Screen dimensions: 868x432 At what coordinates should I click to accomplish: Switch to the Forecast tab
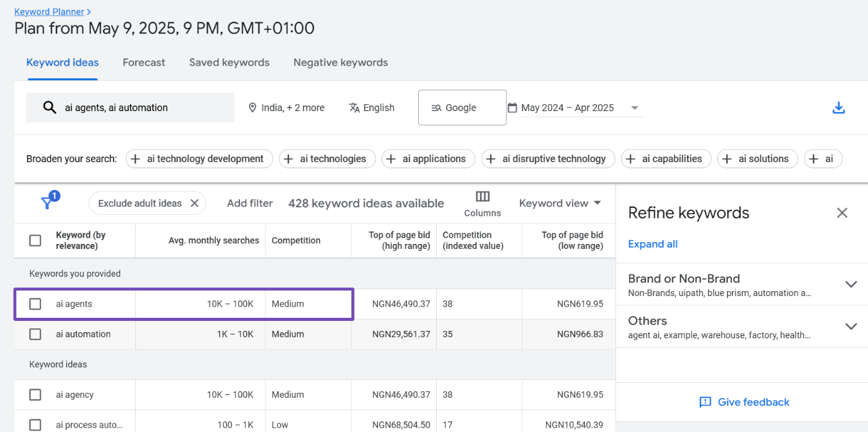point(144,63)
